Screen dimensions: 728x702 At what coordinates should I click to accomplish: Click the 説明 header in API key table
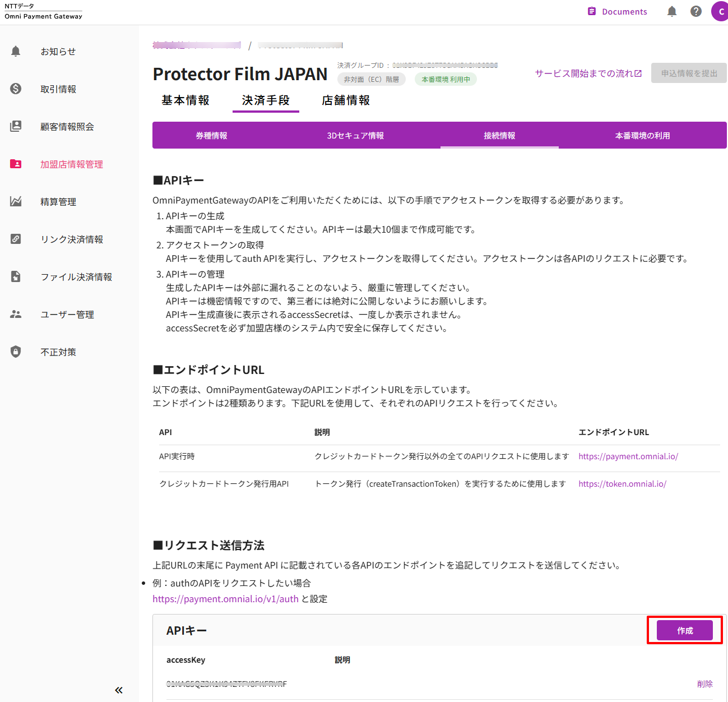pos(342,660)
